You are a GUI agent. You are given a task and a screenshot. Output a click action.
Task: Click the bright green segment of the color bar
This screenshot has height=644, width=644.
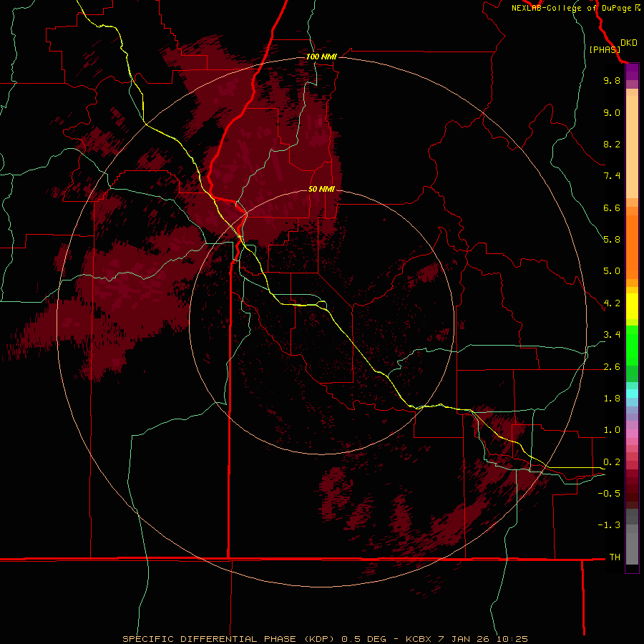(x=632, y=345)
